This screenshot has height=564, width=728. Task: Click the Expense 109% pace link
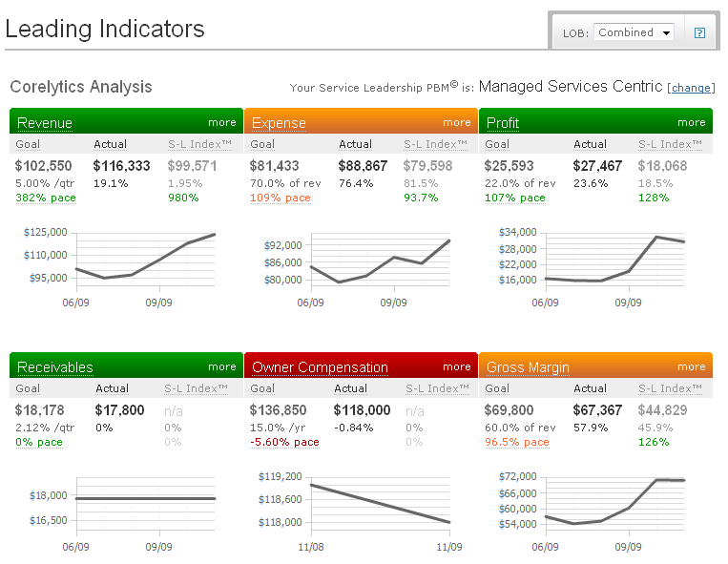(x=280, y=198)
